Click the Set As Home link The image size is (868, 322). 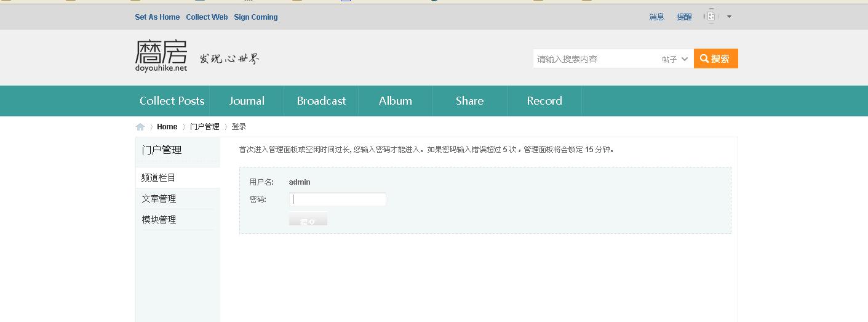(157, 17)
